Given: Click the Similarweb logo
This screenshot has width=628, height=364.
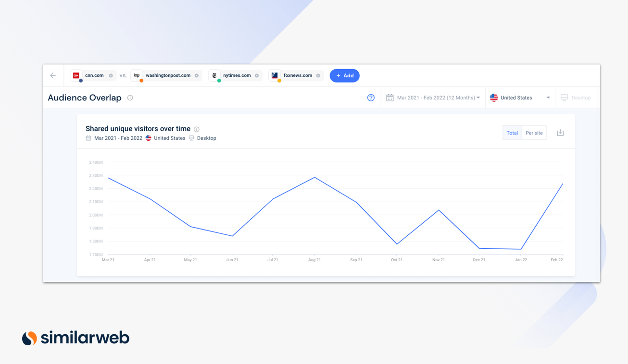Looking at the screenshot, I should [x=75, y=338].
